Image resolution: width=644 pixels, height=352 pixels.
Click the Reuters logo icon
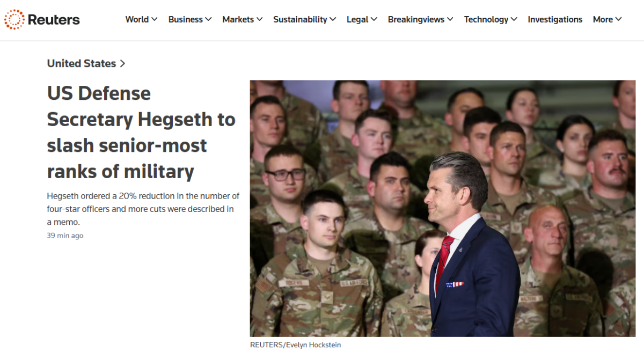pos(14,20)
